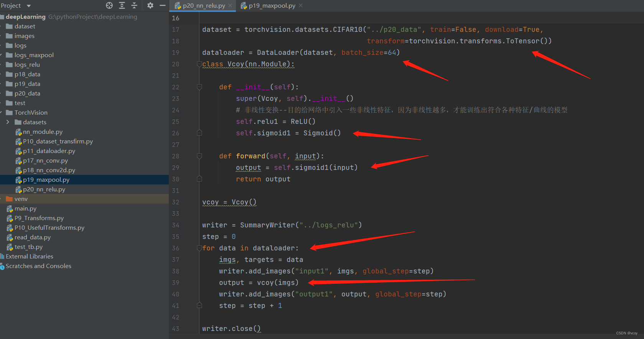This screenshot has height=339, width=644.
Task: Collapse class Vcoy fold marker on line 20
Action: coord(199,64)
